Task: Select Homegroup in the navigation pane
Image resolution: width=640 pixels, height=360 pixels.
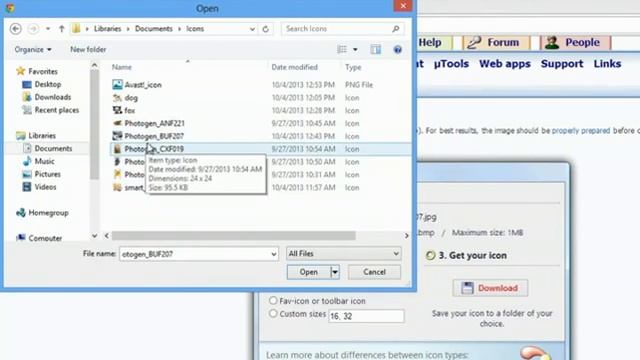Action: pyautogui.click(x=48, y=213)
